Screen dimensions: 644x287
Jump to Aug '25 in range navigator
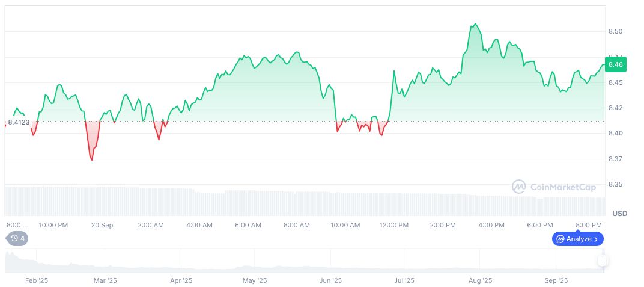480,280
